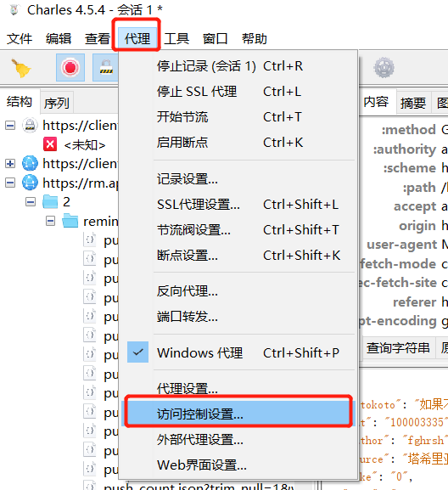This screenshot has height=490, width=448.
Task: Select the <未知> tree row
Action: tap(85, 144)
